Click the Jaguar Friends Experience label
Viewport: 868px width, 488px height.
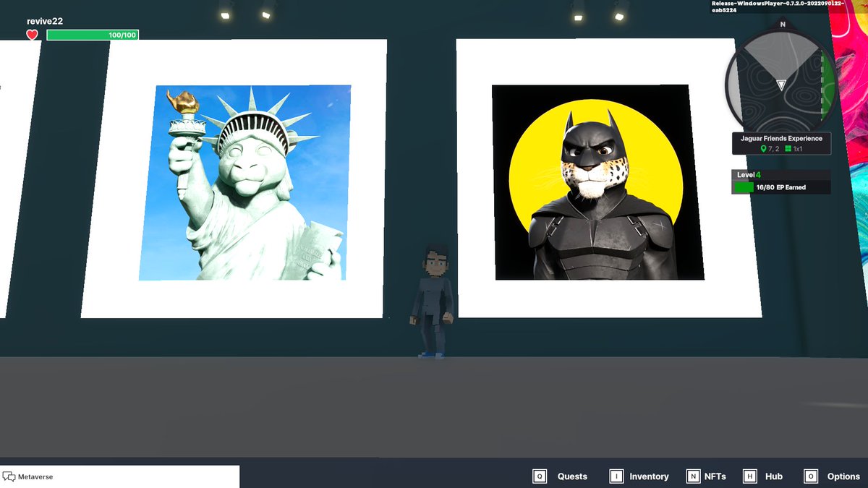[x=781, y=138]
